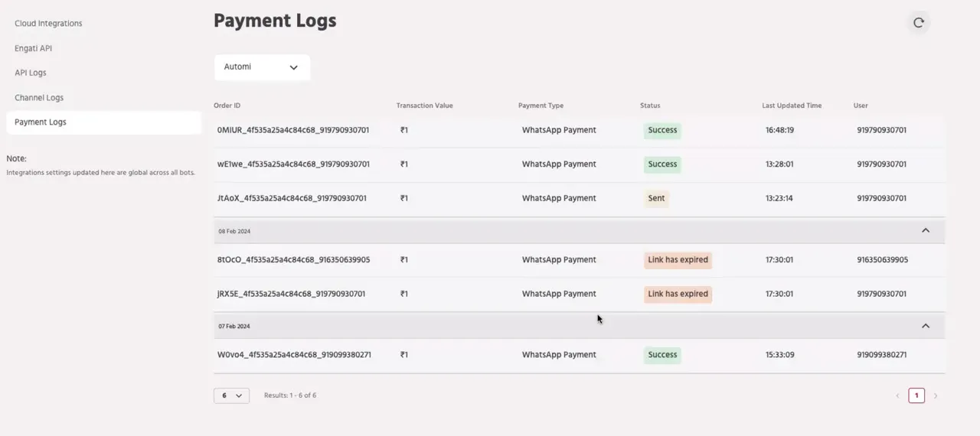The image size is (980, 436).
Task: Open Cloud Integrations in the sidebar
Action: pos(48,24)
